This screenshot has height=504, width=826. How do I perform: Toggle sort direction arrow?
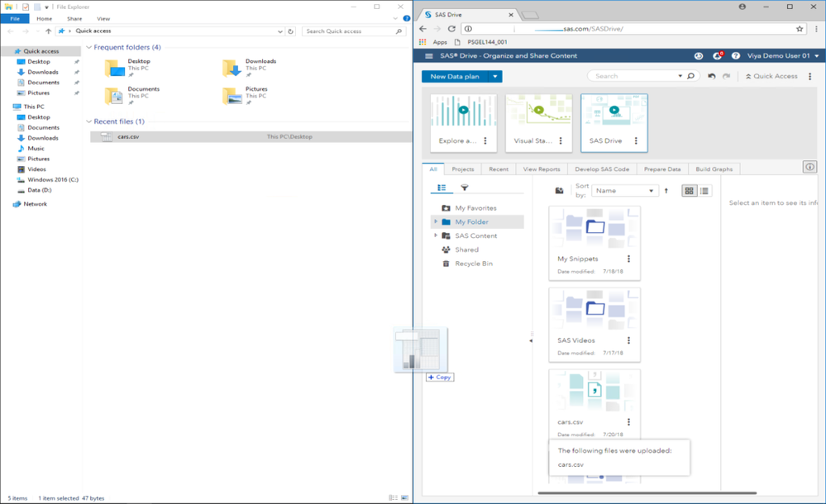666,191
